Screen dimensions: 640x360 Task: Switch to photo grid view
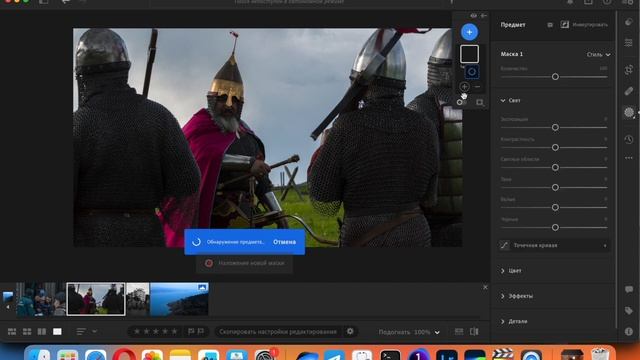[x=12, y=331]
